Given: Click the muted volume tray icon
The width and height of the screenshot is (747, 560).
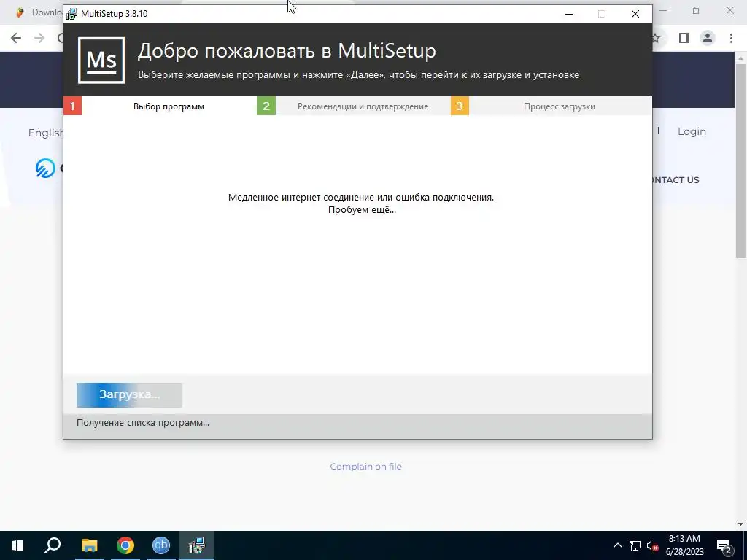Looking at the screenshot, I should click(x=653, y=546).
